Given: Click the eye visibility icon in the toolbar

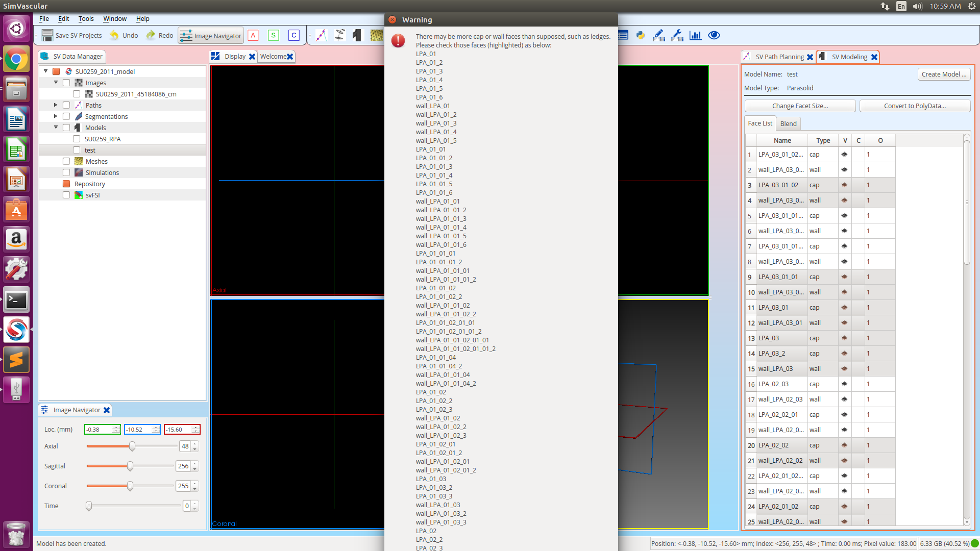Looking at the screenshot, I should pyautogui.click(x=714, y=35).
